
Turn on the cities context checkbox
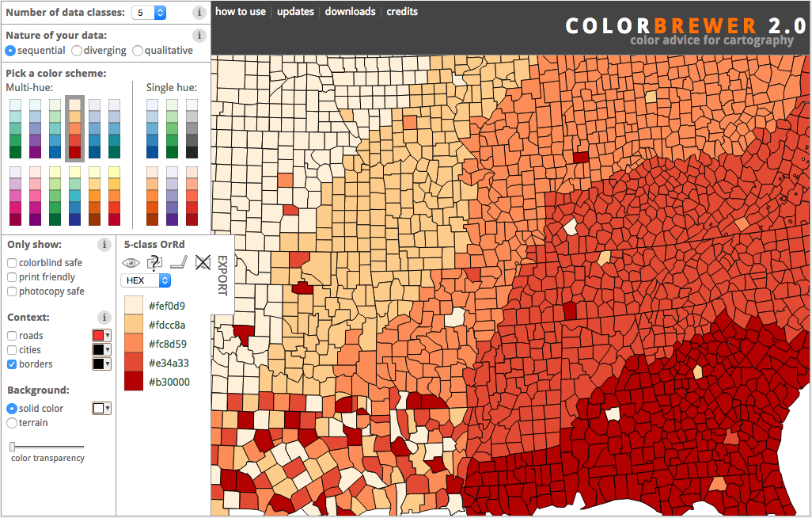click(12, 350)
